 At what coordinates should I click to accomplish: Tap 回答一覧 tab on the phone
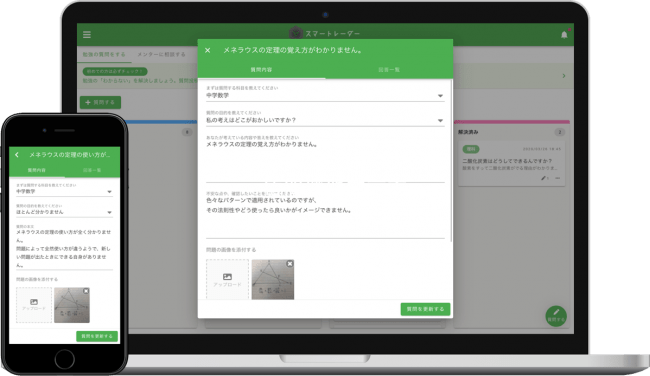pyautogui.click(x=92, y=170)
